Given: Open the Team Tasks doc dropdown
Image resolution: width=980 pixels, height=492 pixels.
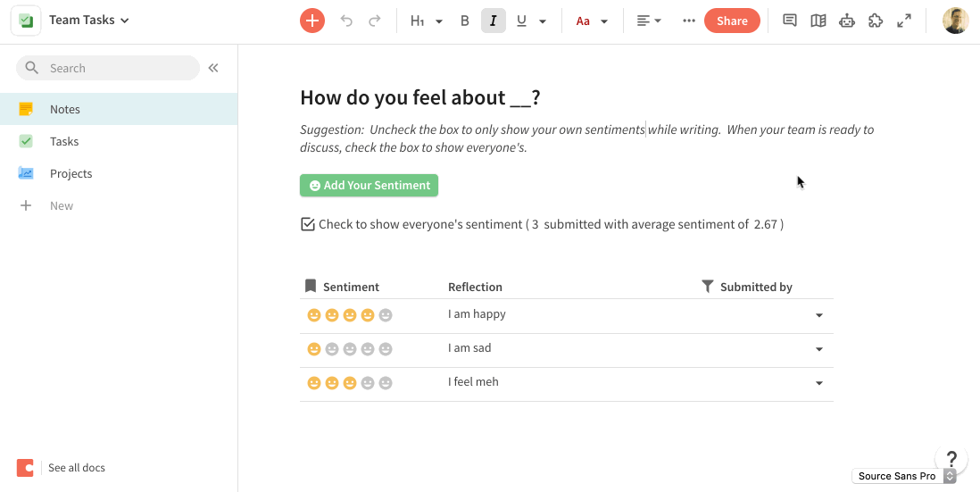Looking at the screenshot, I should (x=88, y=20).
